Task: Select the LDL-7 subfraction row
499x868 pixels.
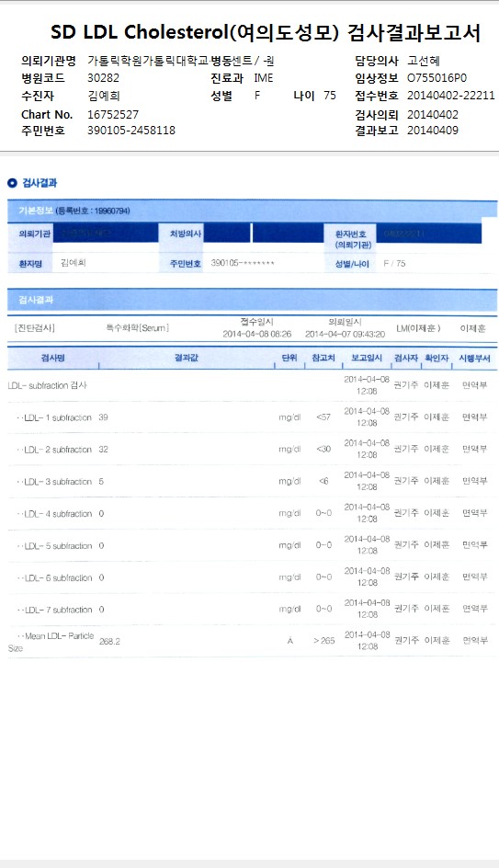Action: (x=253, y=610)
